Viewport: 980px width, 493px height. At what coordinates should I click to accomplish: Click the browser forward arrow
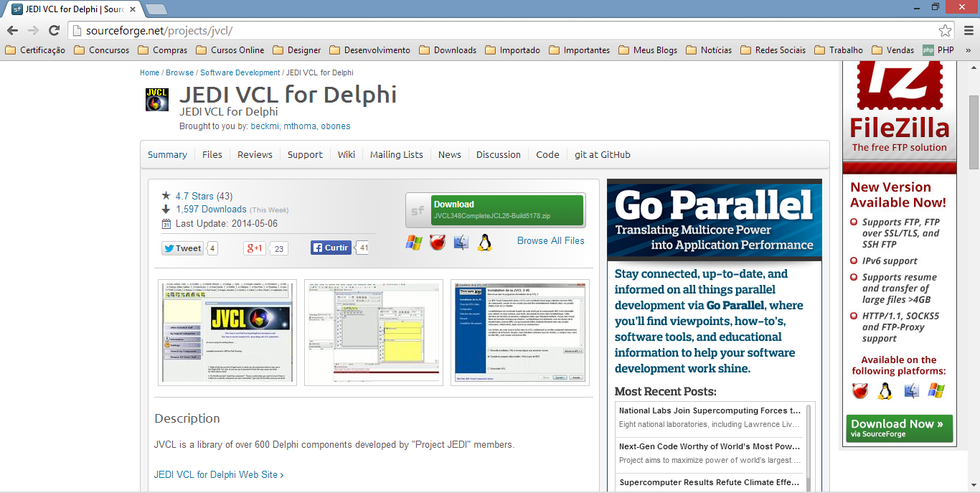[33, 30]
